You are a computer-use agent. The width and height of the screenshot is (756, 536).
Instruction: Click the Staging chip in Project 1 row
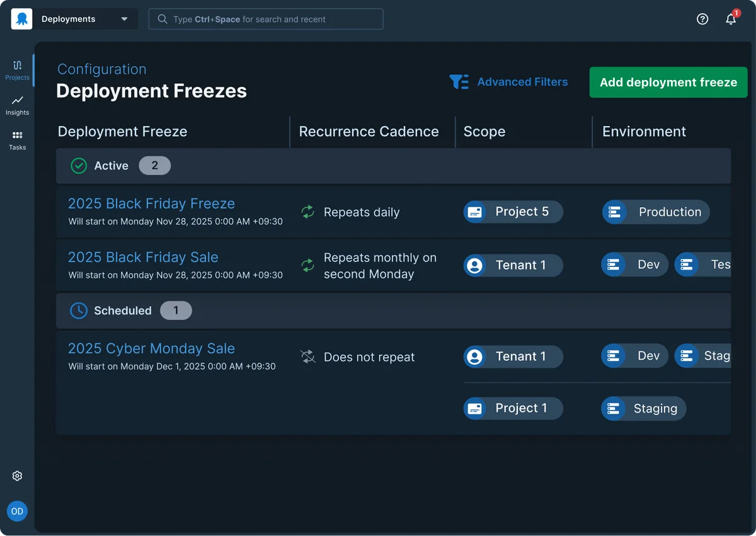pyautogui.click(x=644, y=408)
